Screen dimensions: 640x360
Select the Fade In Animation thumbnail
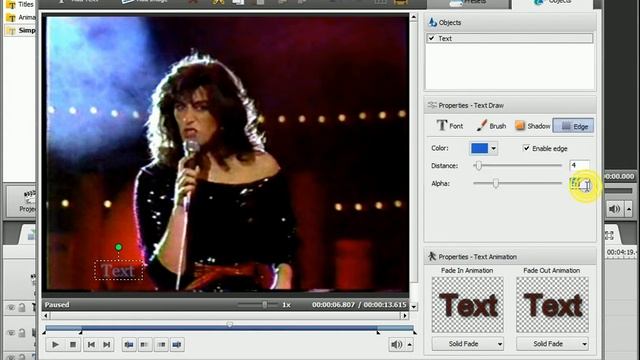468,304
